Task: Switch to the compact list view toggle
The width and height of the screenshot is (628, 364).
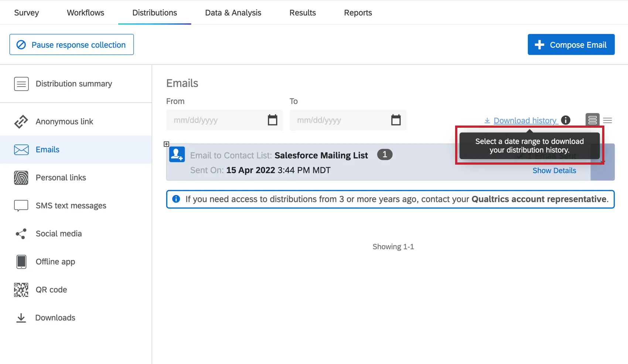Action: (608, 120)
